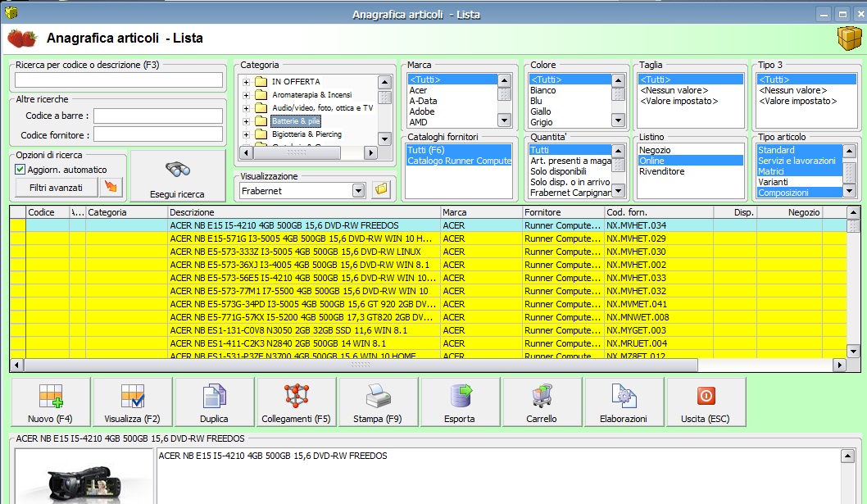Click the Filtri avanzati button

point(56,188)
